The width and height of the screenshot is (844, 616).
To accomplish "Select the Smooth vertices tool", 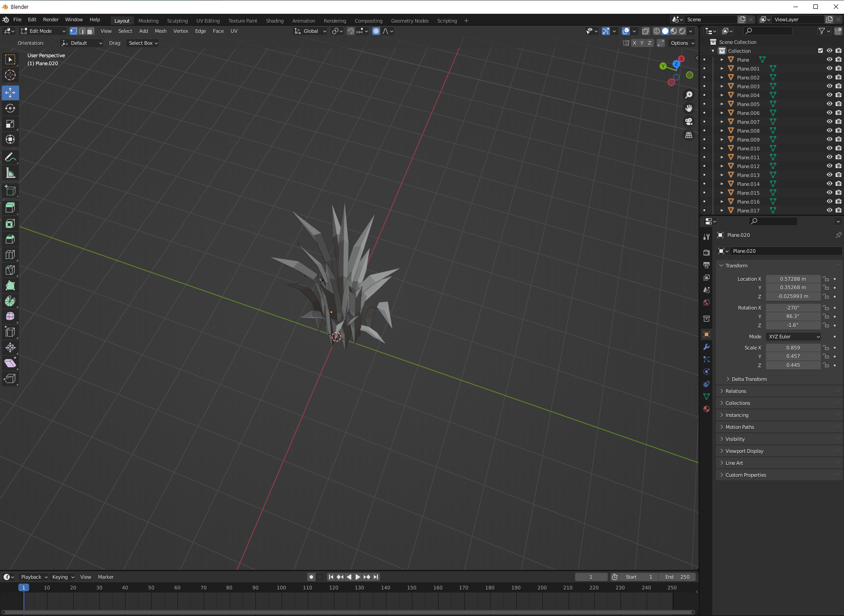I will click(x=10, y=316).
